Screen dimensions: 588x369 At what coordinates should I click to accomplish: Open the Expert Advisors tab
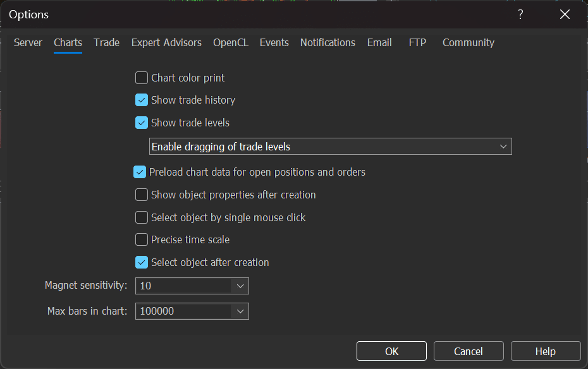(166, 42)
